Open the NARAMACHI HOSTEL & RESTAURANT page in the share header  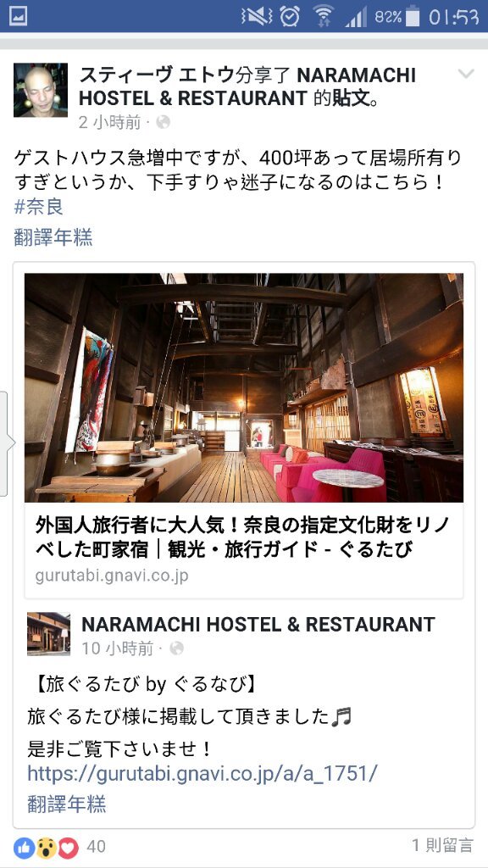[x=247, y=86]
